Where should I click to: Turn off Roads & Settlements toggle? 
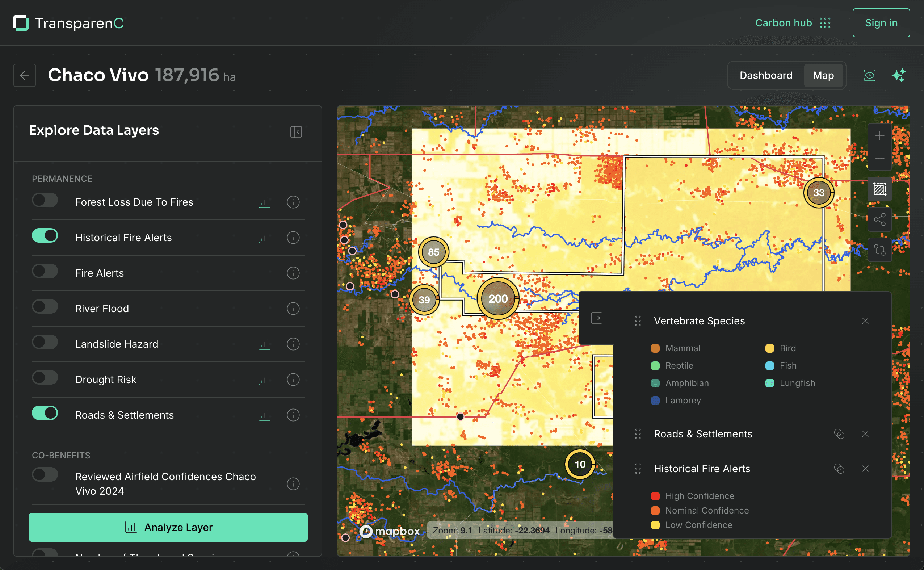(45, 413)
